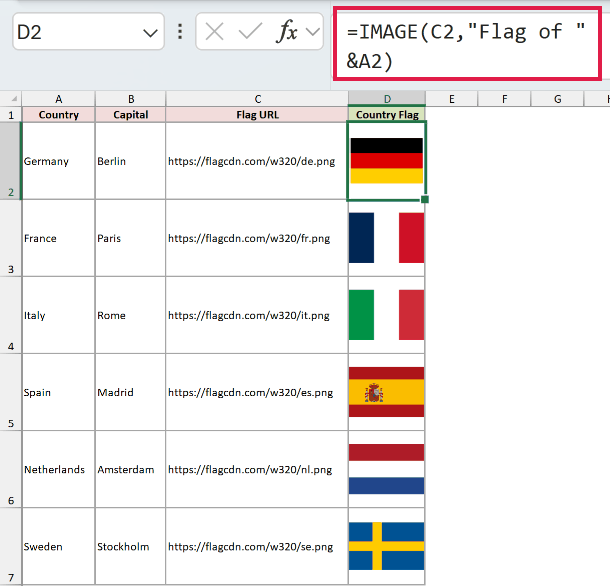The width and height of the screenshot is (610, 586).
Task: Select column E header
Action: [x=452, y=99]
